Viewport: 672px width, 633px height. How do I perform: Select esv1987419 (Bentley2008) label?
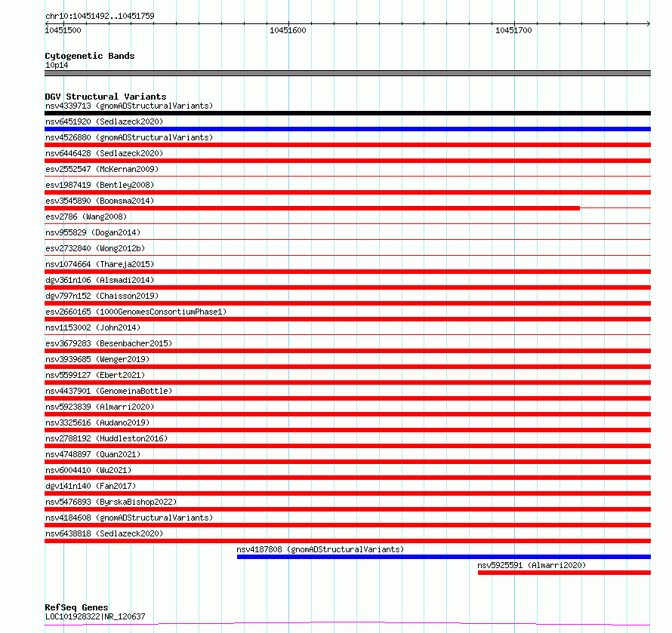pyautogui.click(x=100, y=185)
